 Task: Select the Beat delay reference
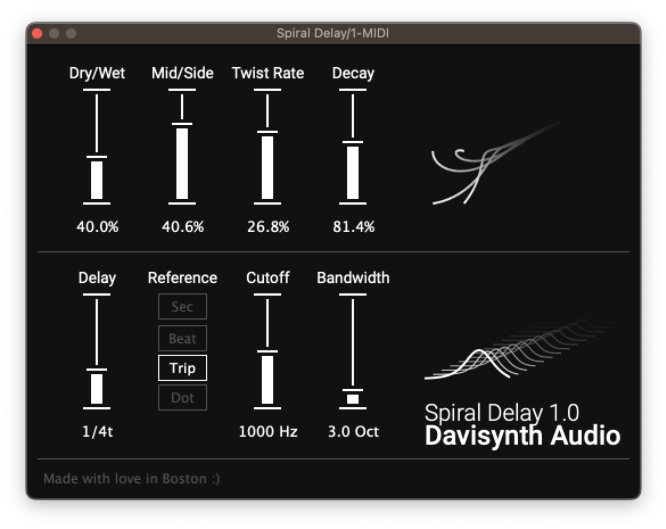(182, 338)
